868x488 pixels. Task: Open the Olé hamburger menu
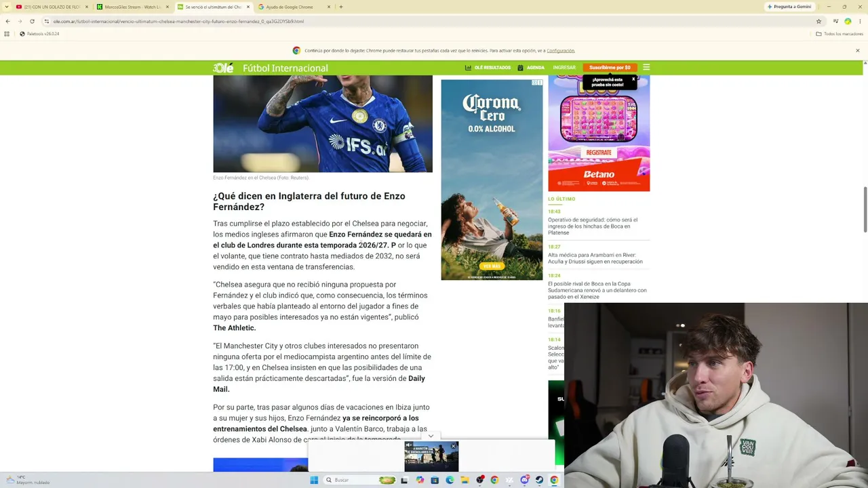(646, 67)
